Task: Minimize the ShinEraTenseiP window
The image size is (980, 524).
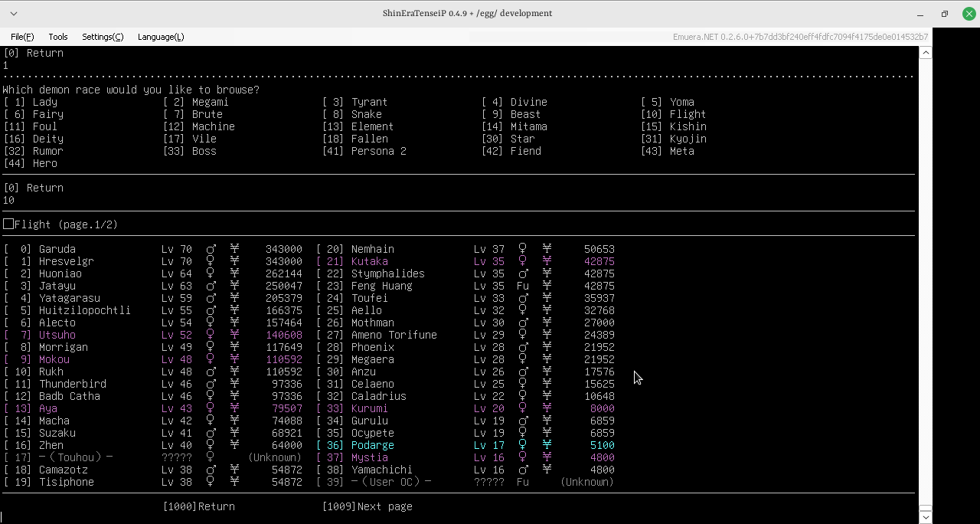Action: click(920, 14)
